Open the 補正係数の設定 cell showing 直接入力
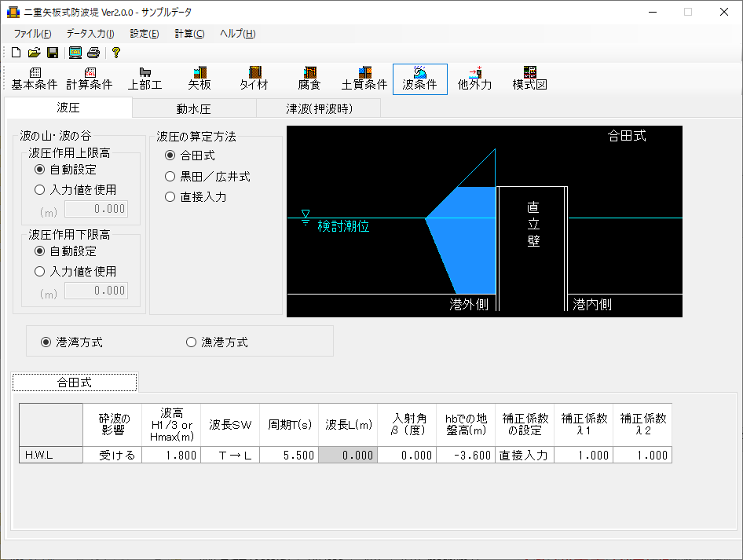Screen dimensions: 743x560 tap(525, 456)
